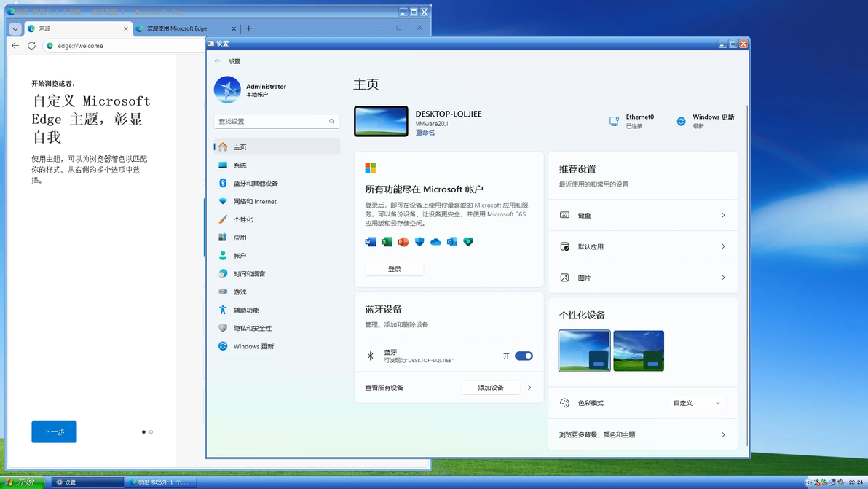Click the Excel app icon
This screenshot has height=489, width=868.
pyautogui.click(x=387, y=242)
